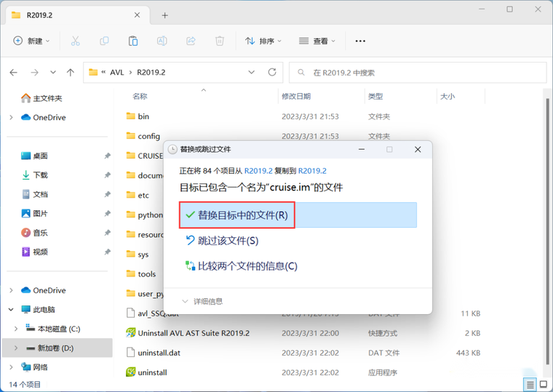Click the search box 在 R2019.2 中搜索
Image resolution: width=553 pixels, height=392 pixels.
418,73
